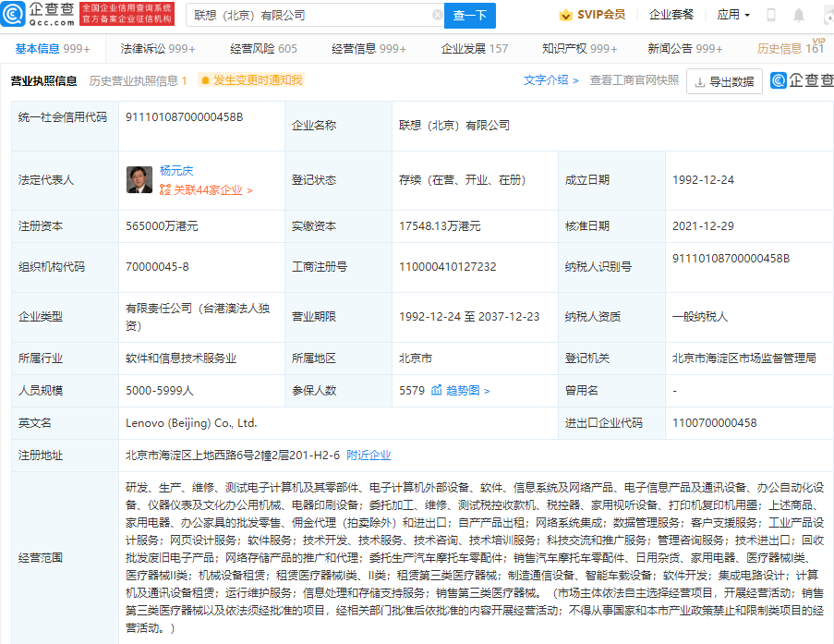This screenshot has width=834, height=644.
Task: Select the 营业执照信息 section tab
Action: 43,81
